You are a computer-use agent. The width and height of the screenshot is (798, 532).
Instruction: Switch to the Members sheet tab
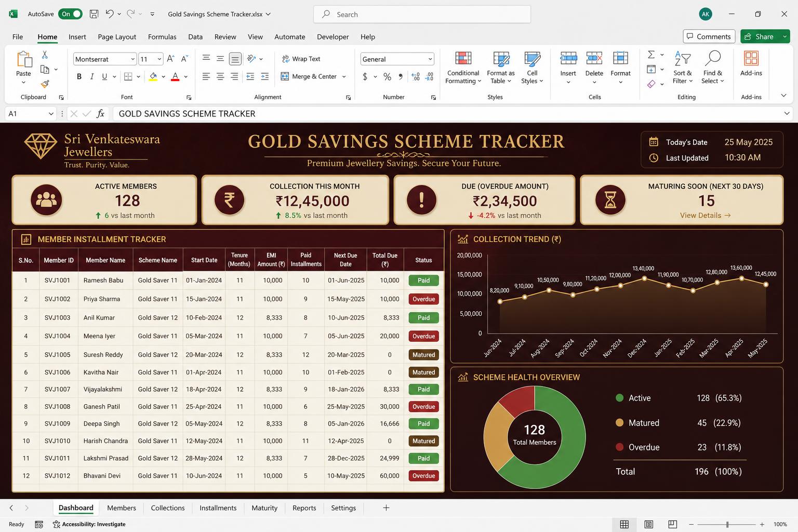(122, 508)
